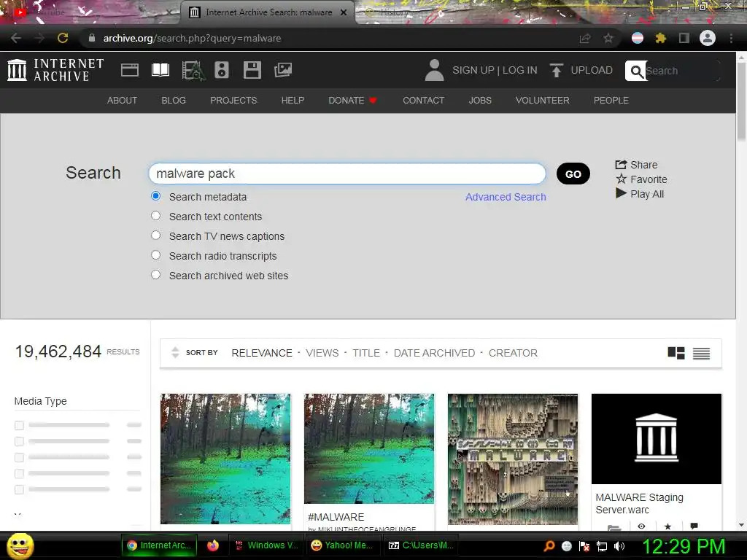Open the Chrome three-dot menu

(x=731, y=38)
